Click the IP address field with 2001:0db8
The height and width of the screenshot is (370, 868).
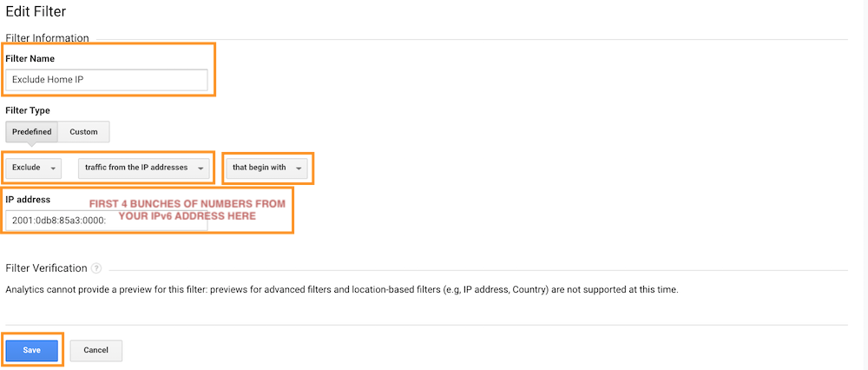pyautogui.click(x=106, y=221)
